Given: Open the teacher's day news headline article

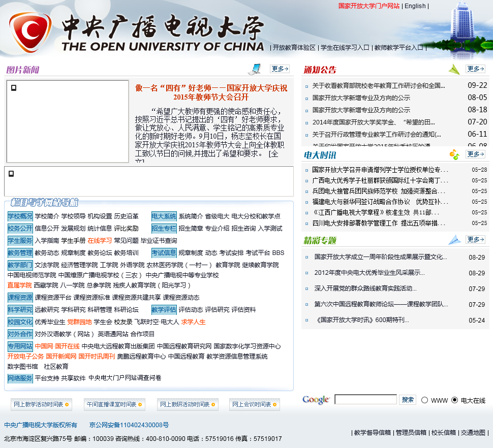Looking at the screenshot, I should 211,92.
